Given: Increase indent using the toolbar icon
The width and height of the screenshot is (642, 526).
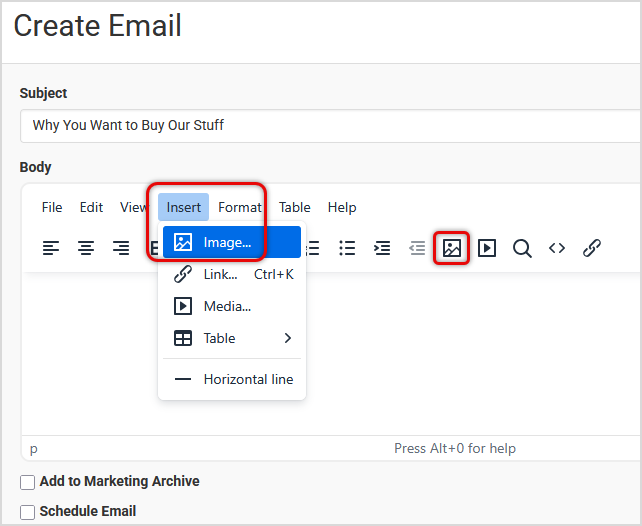Looking at the screenshot, I should 382,248.
